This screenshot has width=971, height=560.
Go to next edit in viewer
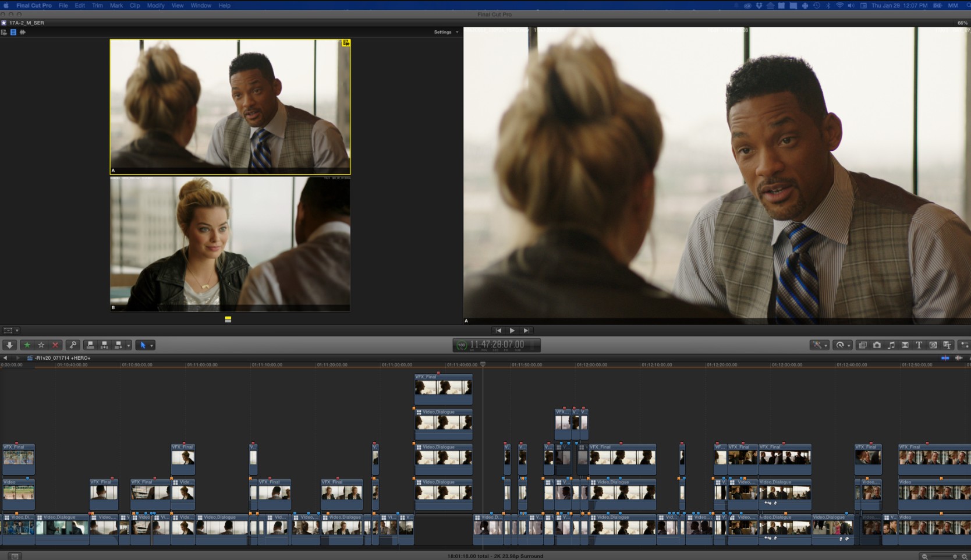point(526,331)
